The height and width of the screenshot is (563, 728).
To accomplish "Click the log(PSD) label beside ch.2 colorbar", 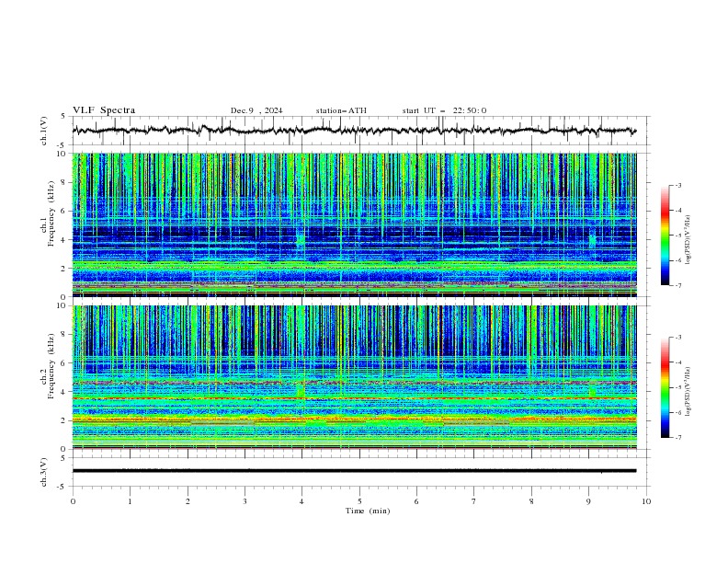I will pos(688,392).
